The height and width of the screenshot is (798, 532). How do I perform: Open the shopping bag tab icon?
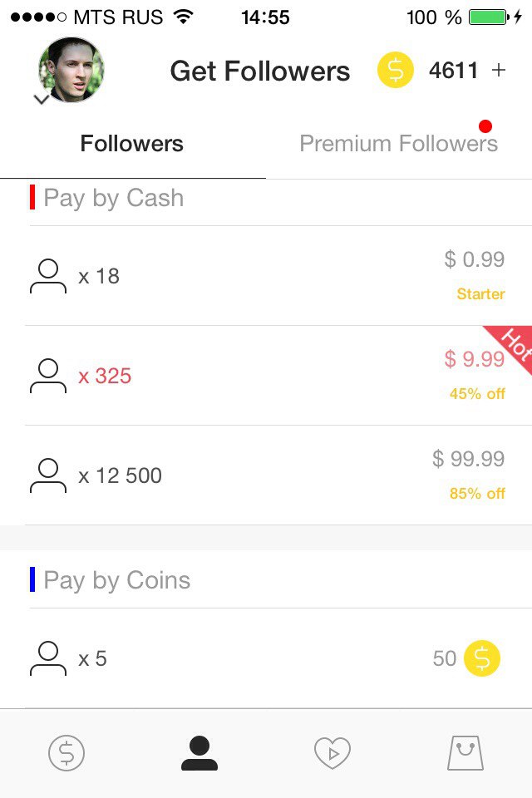click(x=465, y=753)
